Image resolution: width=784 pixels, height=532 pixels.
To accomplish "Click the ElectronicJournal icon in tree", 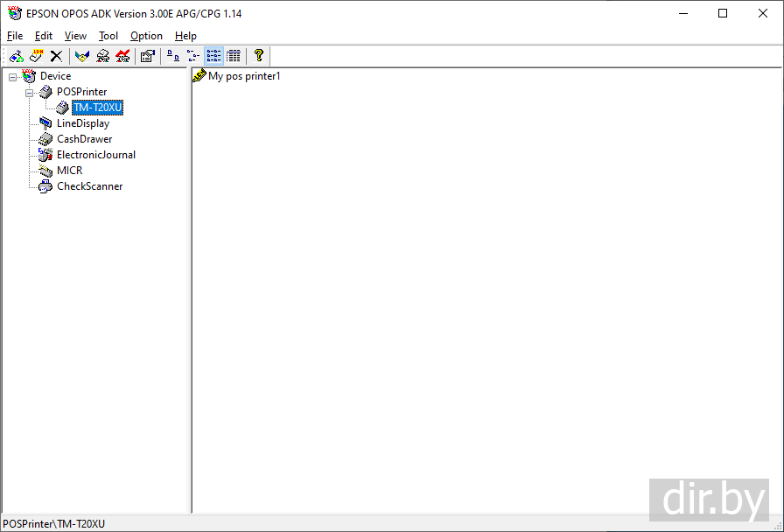I will 45,155.
